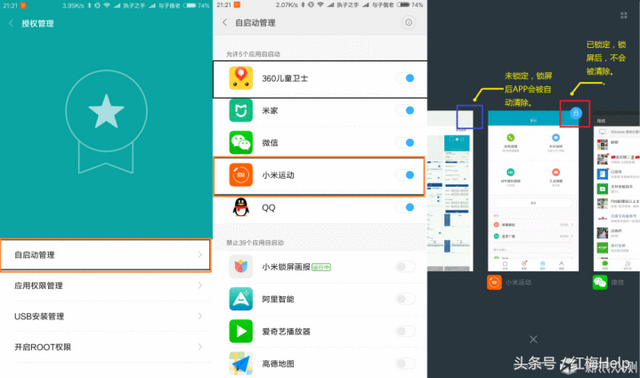This screenshot has height=378, width=640.
Task: Go back from 授权管理 screen
Action: point(11,23)
